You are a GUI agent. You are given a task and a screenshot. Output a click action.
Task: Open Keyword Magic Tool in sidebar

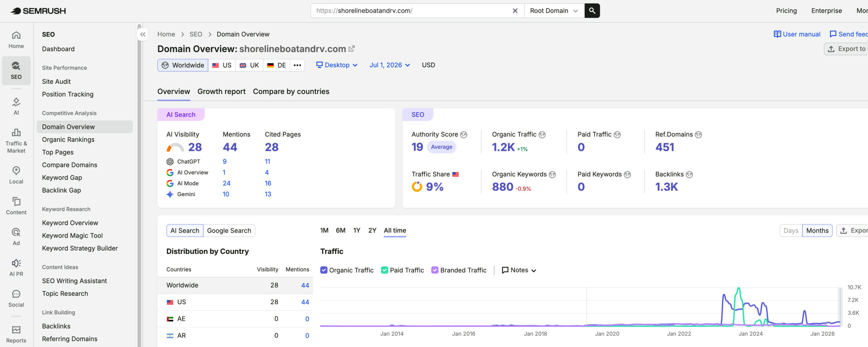pos(72,235)
